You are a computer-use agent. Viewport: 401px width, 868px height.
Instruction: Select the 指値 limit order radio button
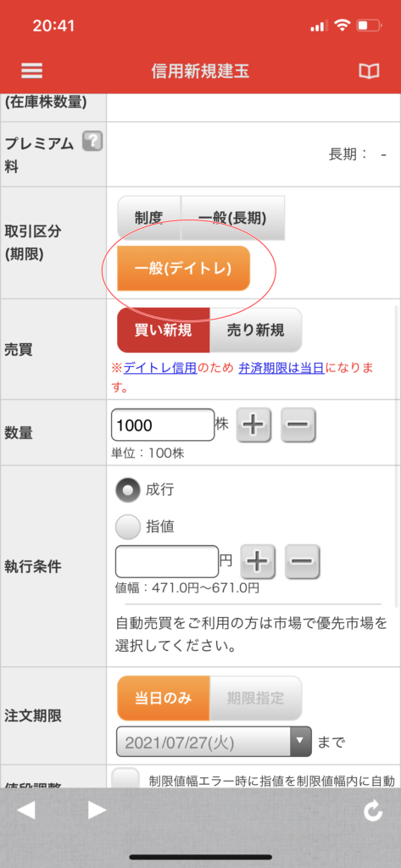[x=128, y=526]
